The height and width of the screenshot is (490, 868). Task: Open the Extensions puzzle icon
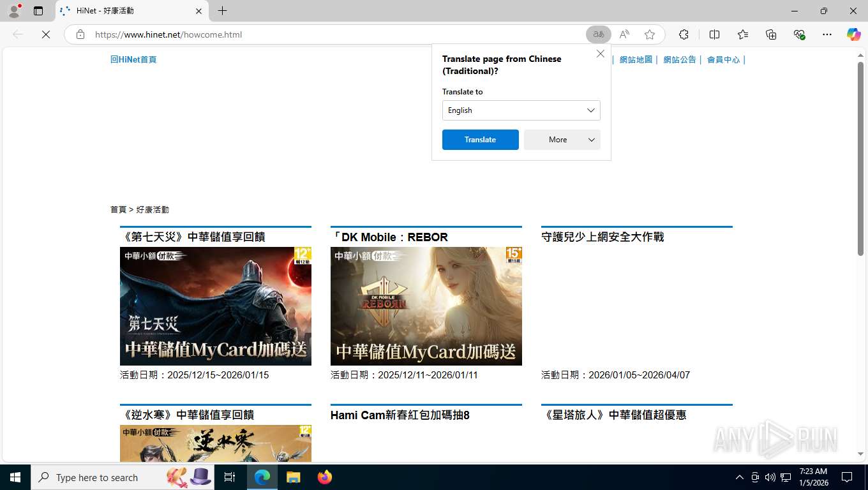pos(684,34)
